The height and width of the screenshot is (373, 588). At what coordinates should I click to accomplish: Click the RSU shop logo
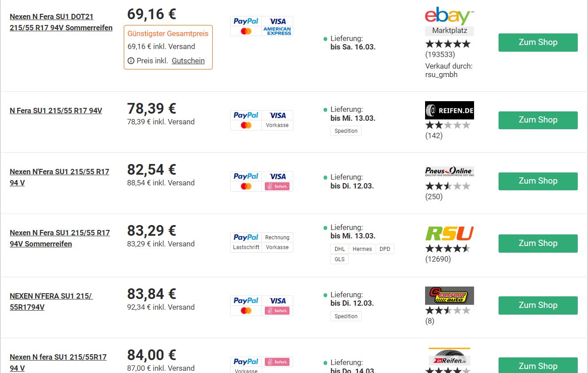(449, 234)
